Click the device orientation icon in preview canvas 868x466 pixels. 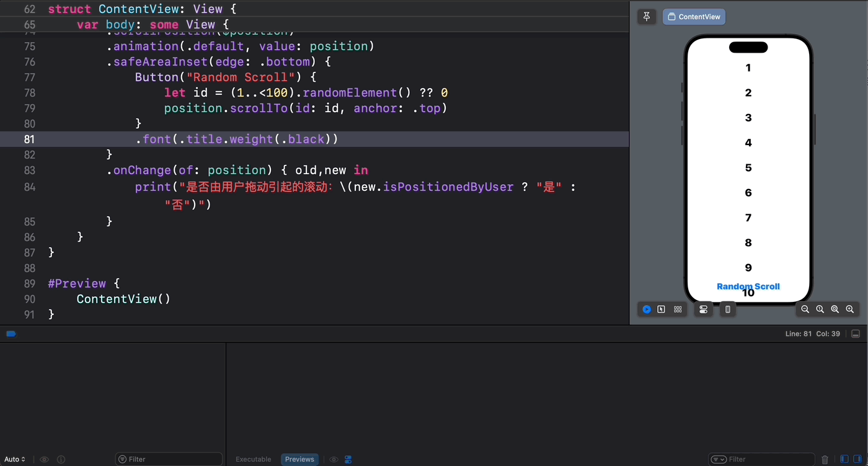tap(727, 309)
